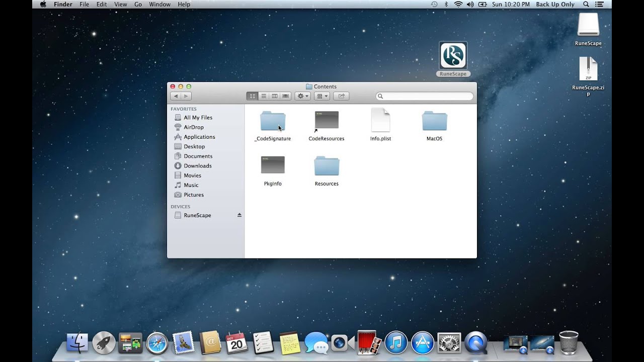Open Finder from the Dock

click(x=77, y=343)
